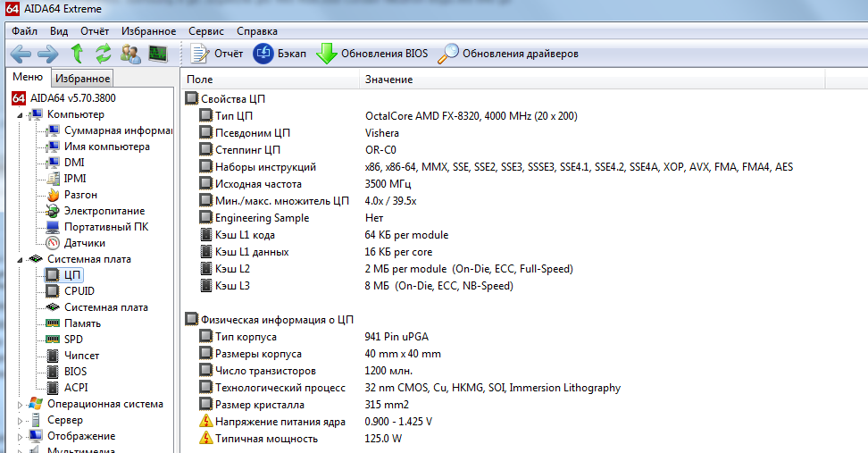This screenshot has height=453, width=868.
Task: Click Обновления BIOS toolbar button
Action: coord(372,54)
